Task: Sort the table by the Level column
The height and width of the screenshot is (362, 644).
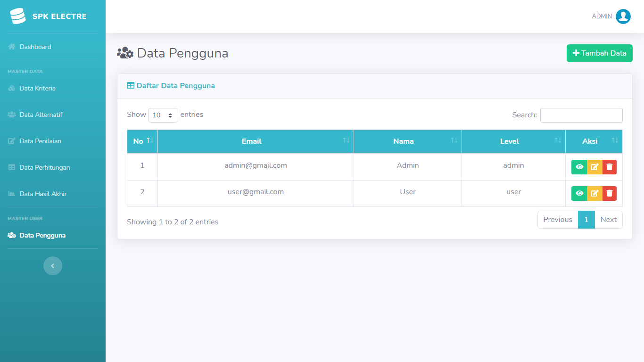Action: click(513, 141)
